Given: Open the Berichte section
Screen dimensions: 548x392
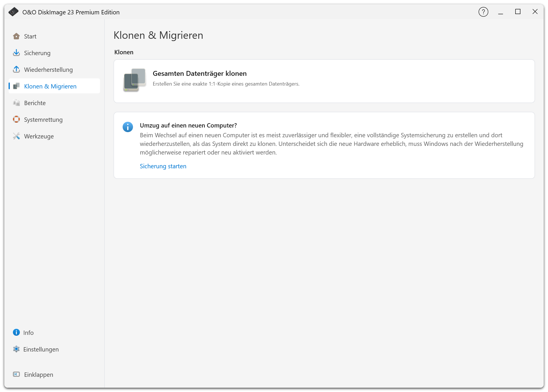Looking at the screenshot, I should tap(54, 103).
